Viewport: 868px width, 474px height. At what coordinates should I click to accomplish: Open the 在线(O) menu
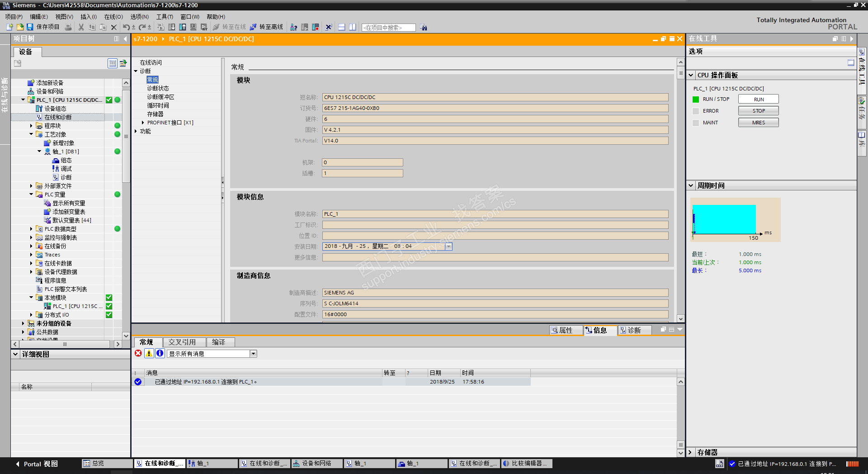coord(113,17)
